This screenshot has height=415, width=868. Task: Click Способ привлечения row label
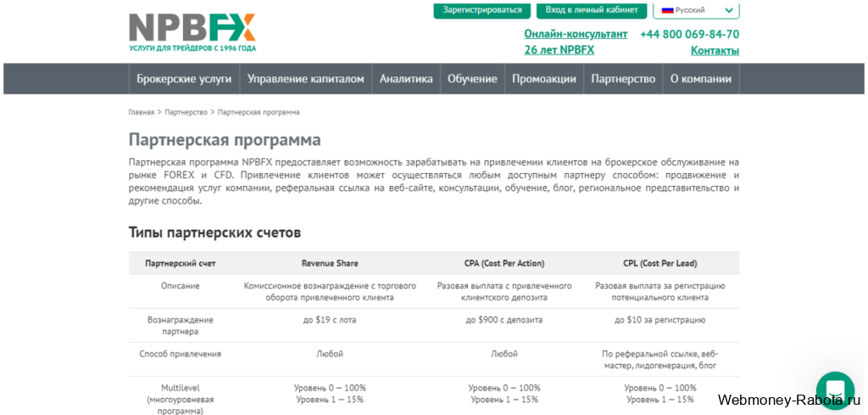tap(181, 354)
